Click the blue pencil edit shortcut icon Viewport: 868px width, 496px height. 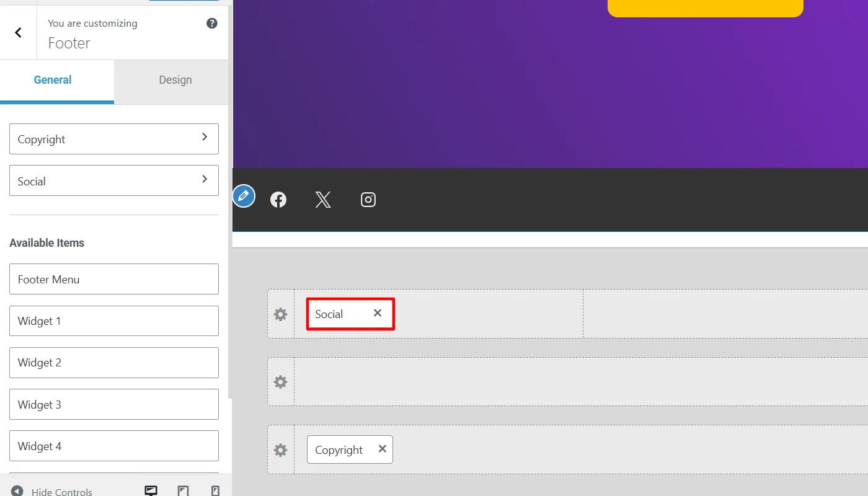[244, 196]
